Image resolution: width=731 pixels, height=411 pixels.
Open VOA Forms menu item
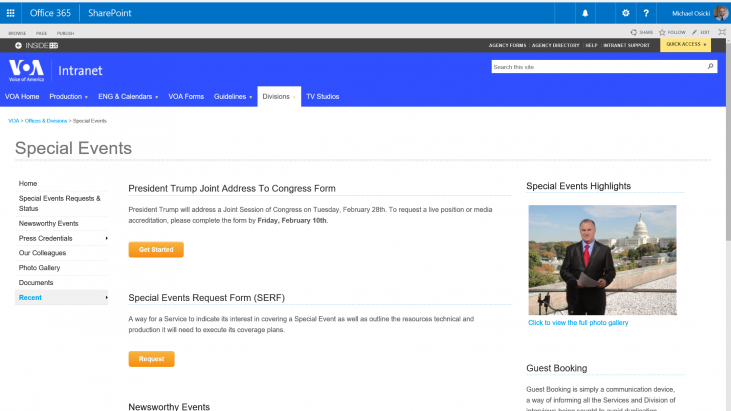186,96
